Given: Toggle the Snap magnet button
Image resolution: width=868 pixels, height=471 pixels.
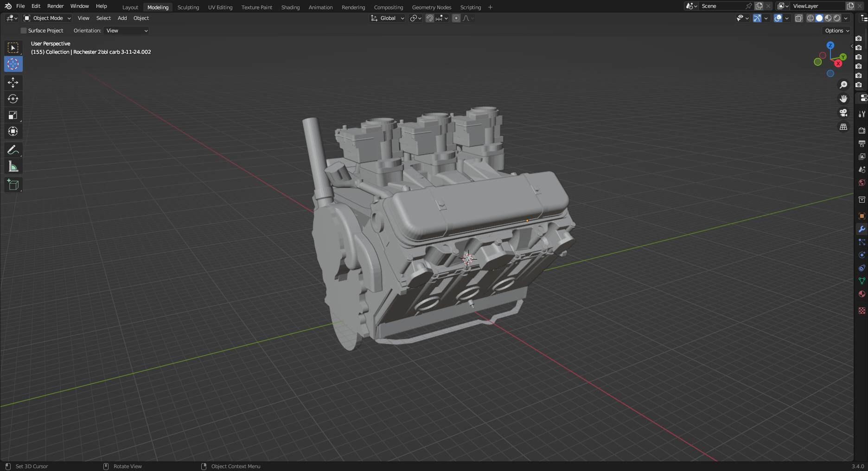Looking at the screenshot, I should [x=430, y=18].
